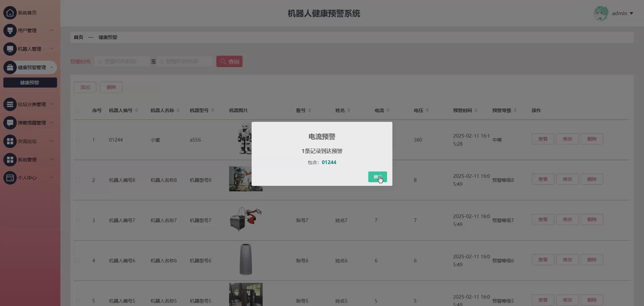Viewport: 644px width, 306px height.
Task: Click the 机器人管理 monitor icon
Action: pos(10,49)
